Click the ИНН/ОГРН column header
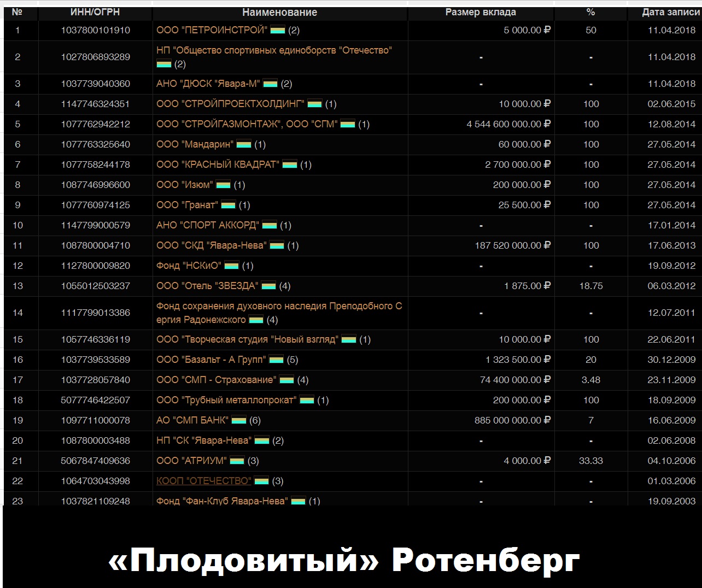 click(95, 12)
